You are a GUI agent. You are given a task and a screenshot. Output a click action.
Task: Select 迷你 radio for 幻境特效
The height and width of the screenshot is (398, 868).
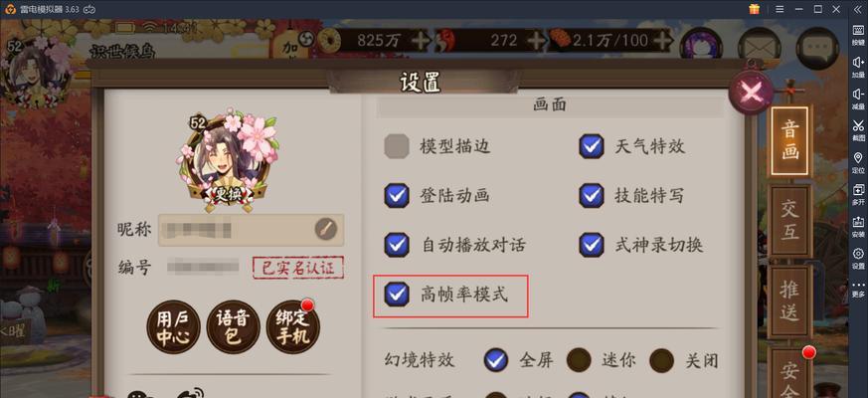(579, 360)
